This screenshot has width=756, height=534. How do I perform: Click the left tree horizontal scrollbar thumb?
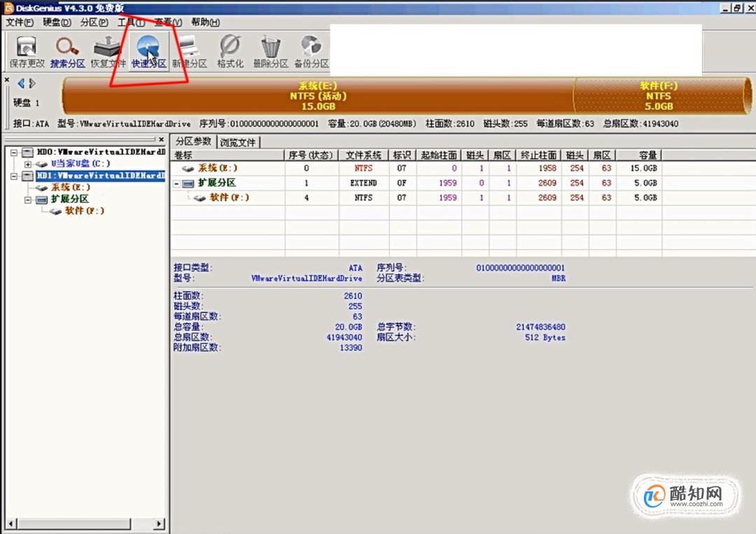tap(73, 524)
